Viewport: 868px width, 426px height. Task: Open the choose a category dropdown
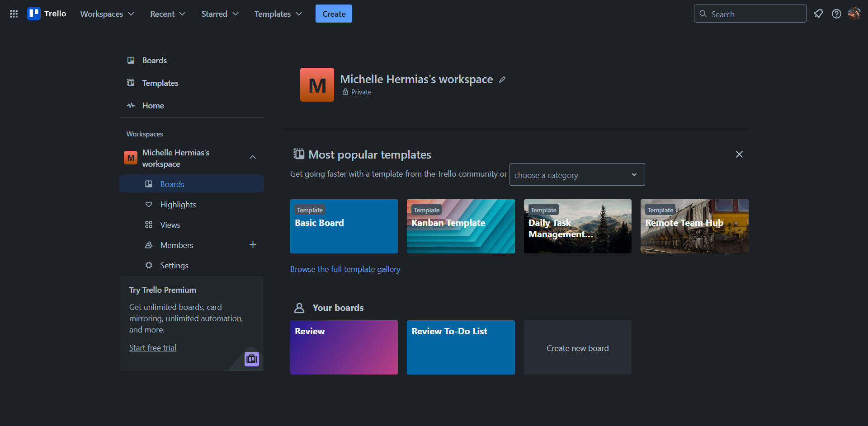577,174
